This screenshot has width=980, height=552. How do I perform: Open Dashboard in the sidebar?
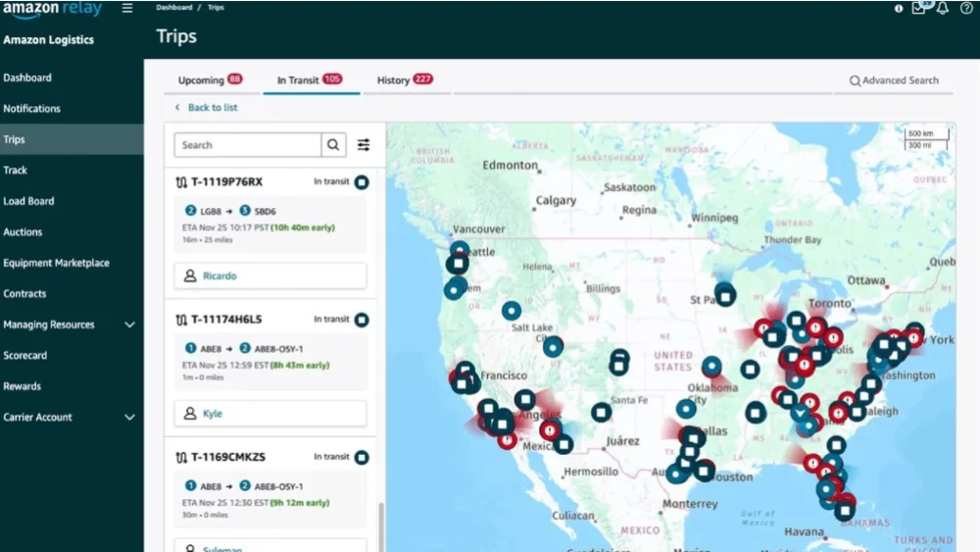pyautogui.click(x=27, y=77)
